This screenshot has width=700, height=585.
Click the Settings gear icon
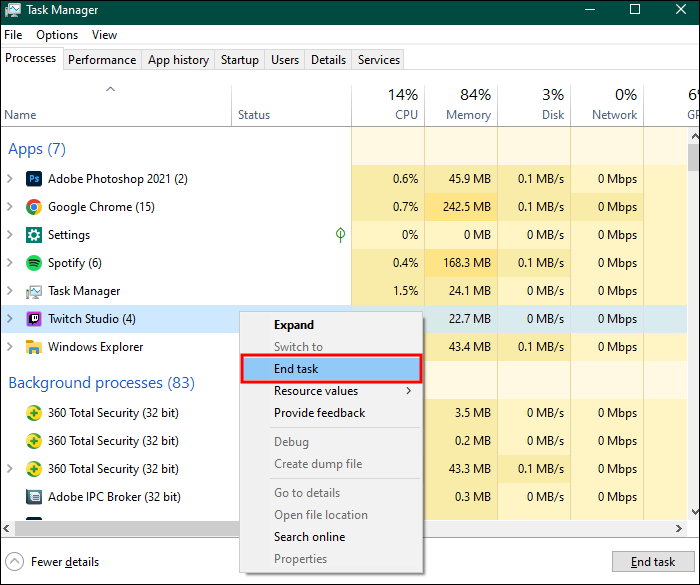point(33,235)
